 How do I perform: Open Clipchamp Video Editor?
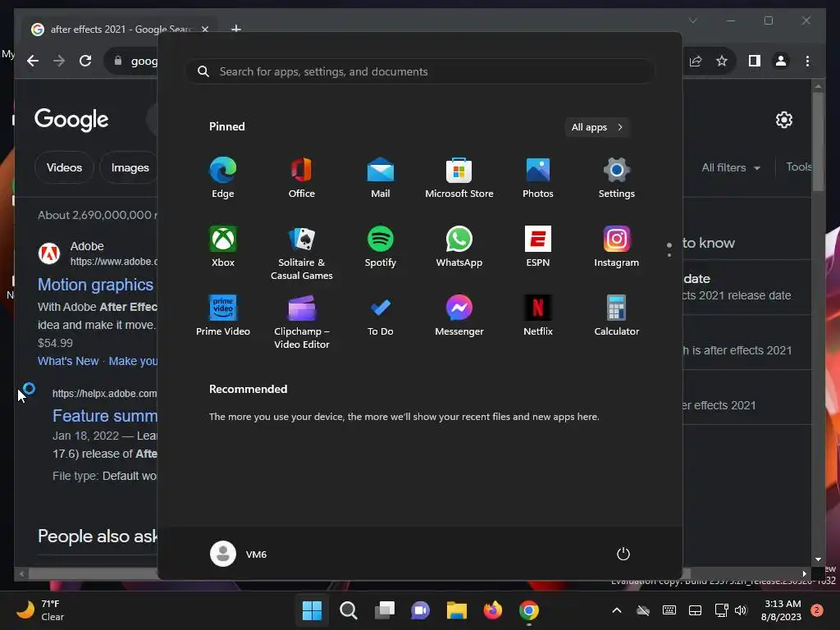point(302,322)
